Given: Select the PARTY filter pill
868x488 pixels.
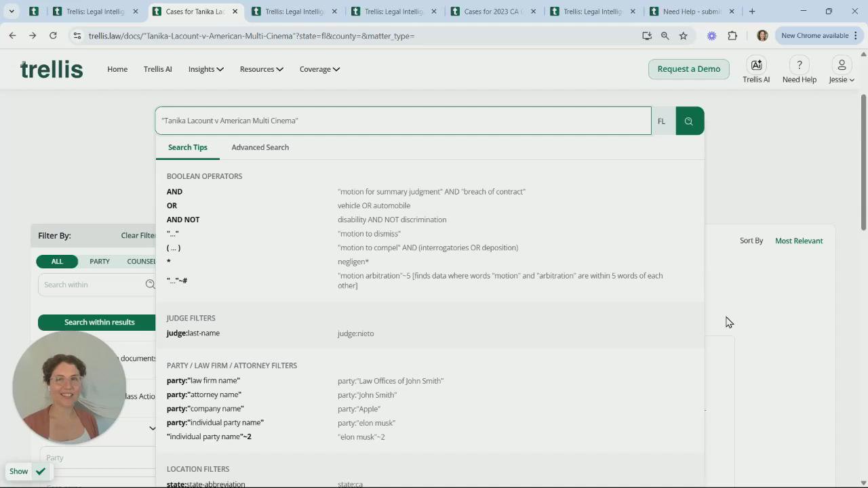Looking at the screenshot, I should [x=100, y=262].
